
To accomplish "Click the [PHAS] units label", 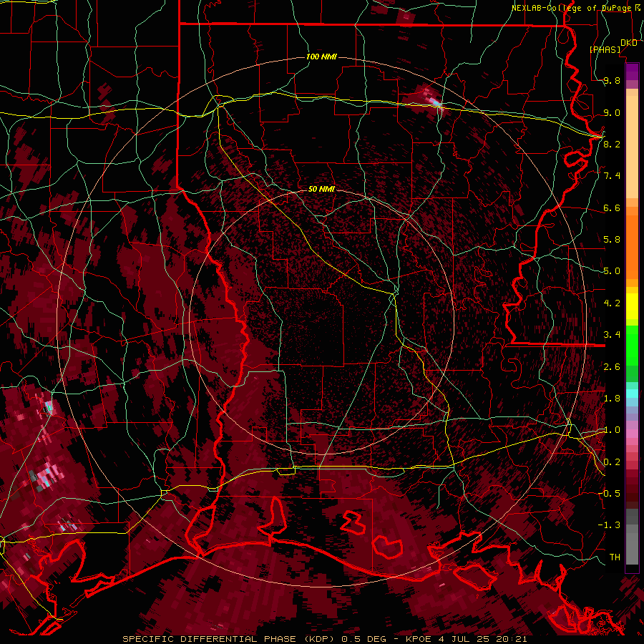I will click(605, 49).
